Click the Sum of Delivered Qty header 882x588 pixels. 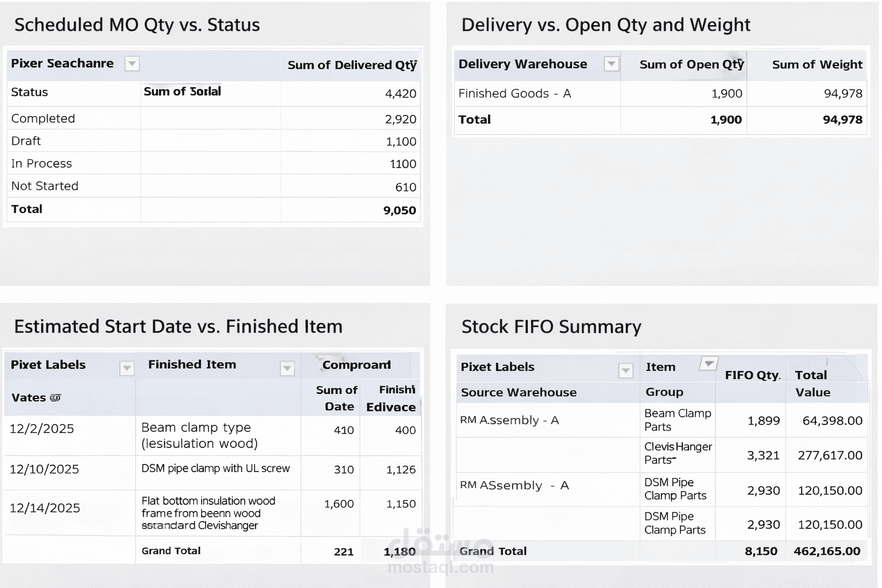coord(352,65)
